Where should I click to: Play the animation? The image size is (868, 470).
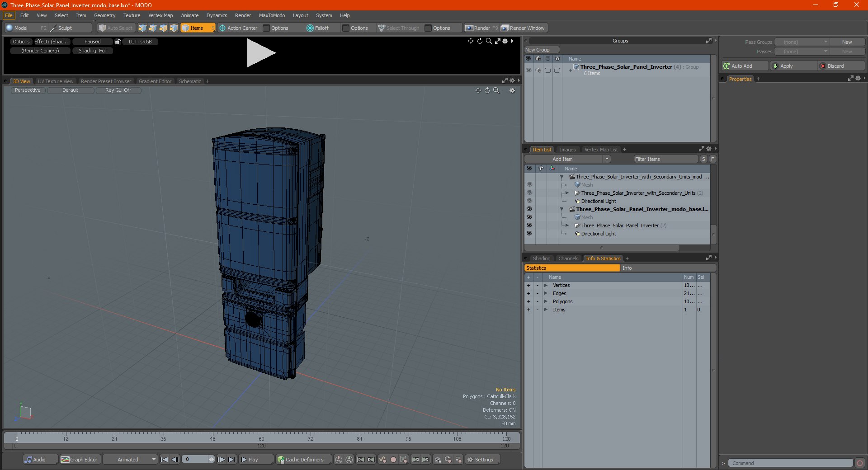256,460
